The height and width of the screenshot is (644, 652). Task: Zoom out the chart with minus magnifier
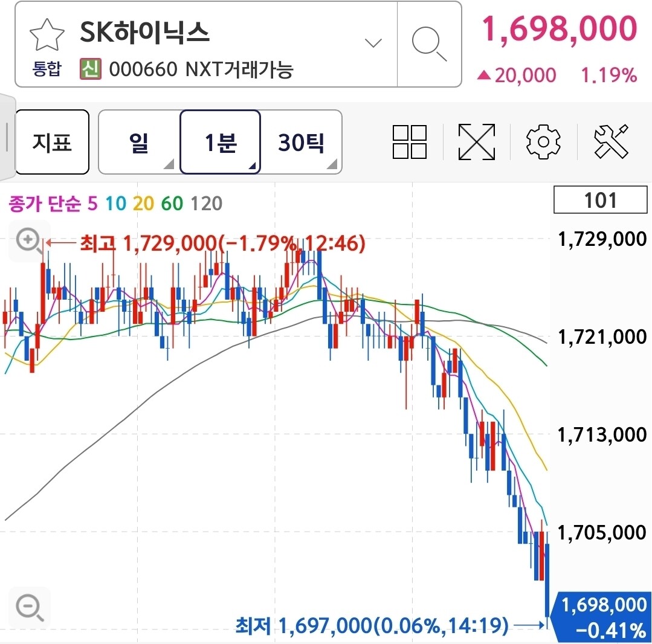[x=29, y=607]
